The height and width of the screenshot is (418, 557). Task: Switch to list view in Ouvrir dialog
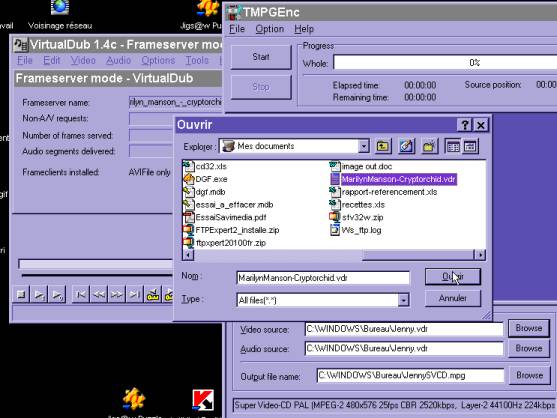click(x=453, y=146)
